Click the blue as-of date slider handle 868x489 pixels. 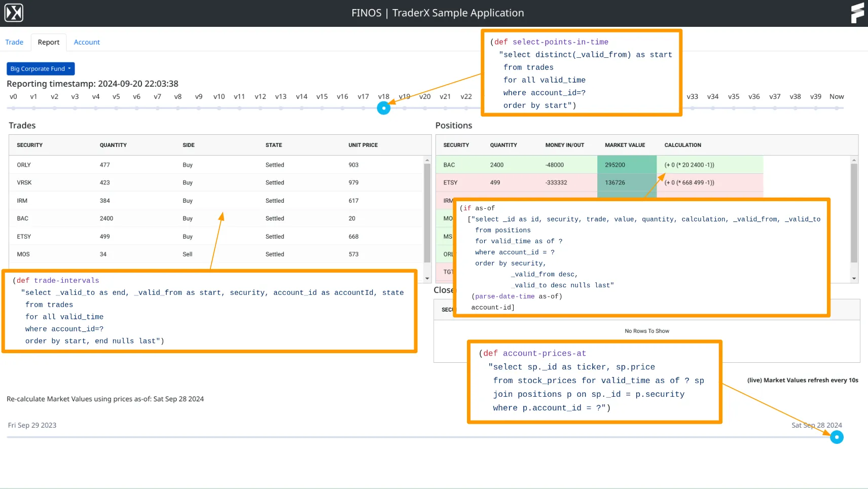point(836,437)
